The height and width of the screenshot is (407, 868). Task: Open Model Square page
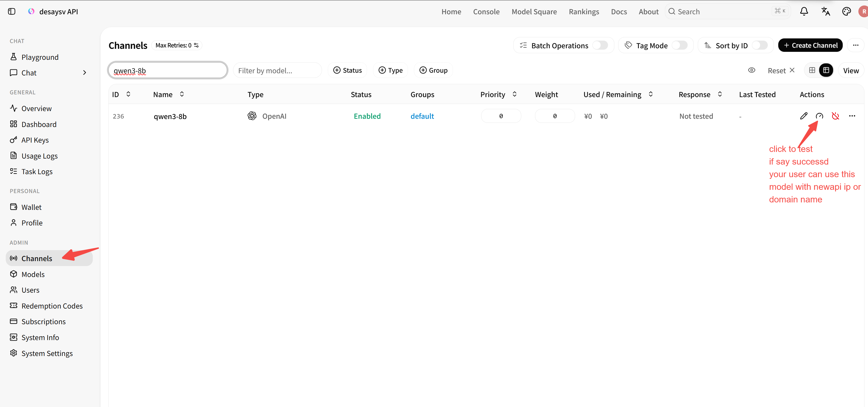534,12
